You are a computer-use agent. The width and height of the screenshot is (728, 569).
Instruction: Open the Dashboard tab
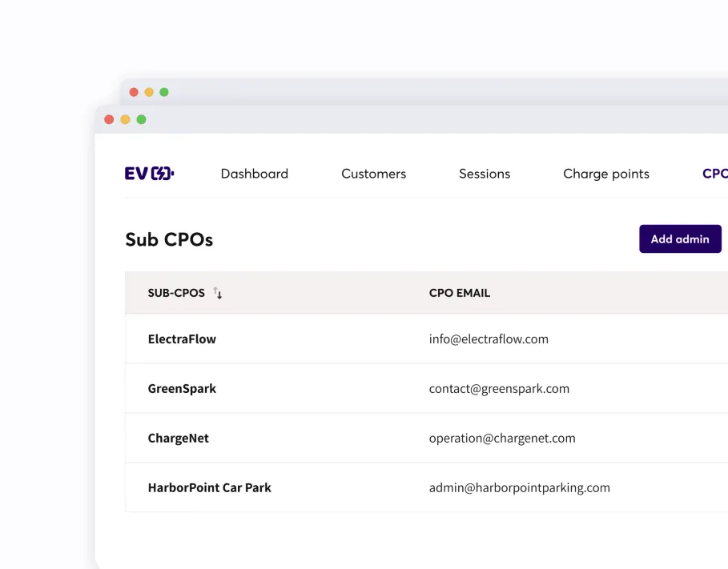[254, 174]
